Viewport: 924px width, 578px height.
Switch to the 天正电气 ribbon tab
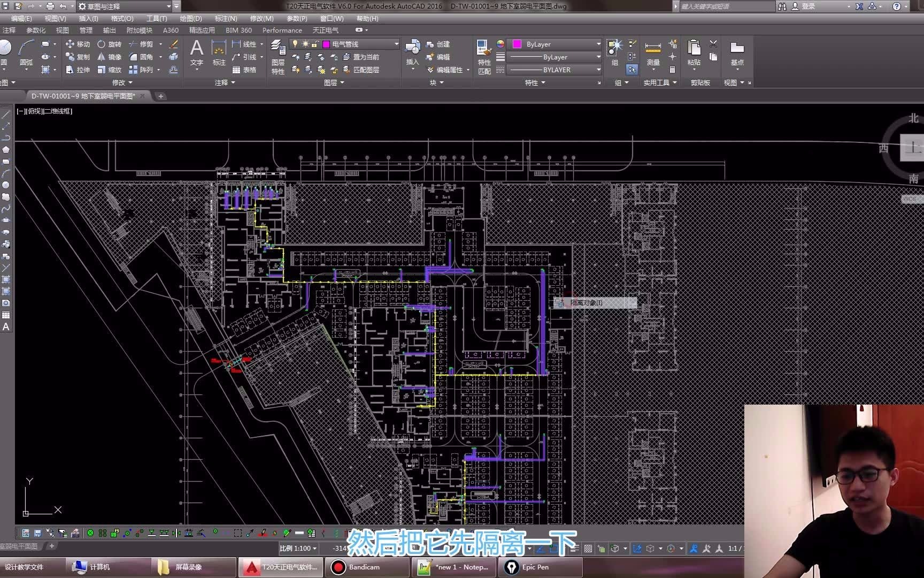click(325, 30)
